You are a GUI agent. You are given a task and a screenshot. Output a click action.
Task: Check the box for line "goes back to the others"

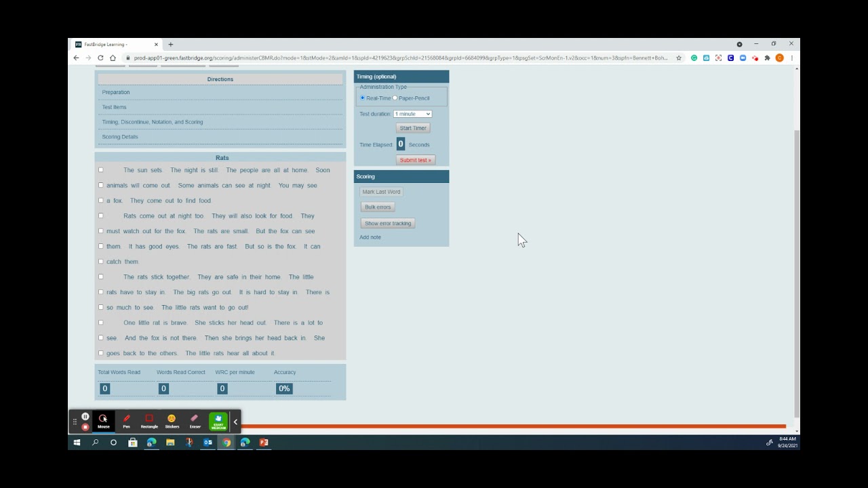click(101, 353)
